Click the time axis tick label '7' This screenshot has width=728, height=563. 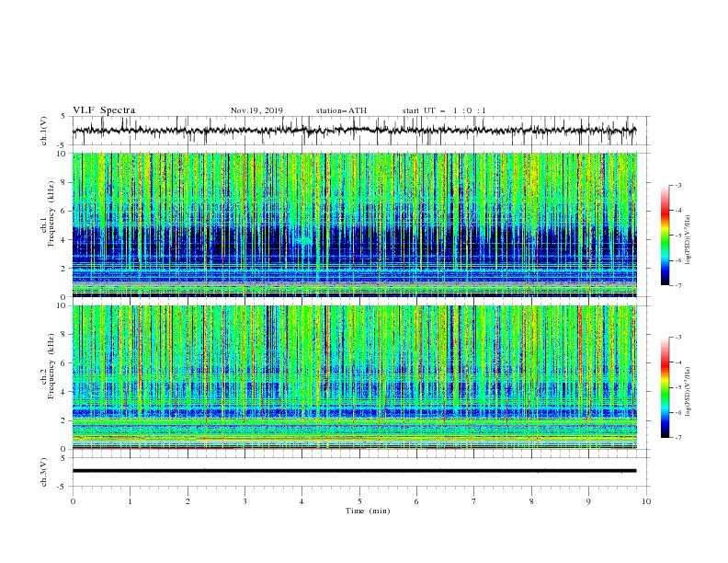tap(474, 501)
